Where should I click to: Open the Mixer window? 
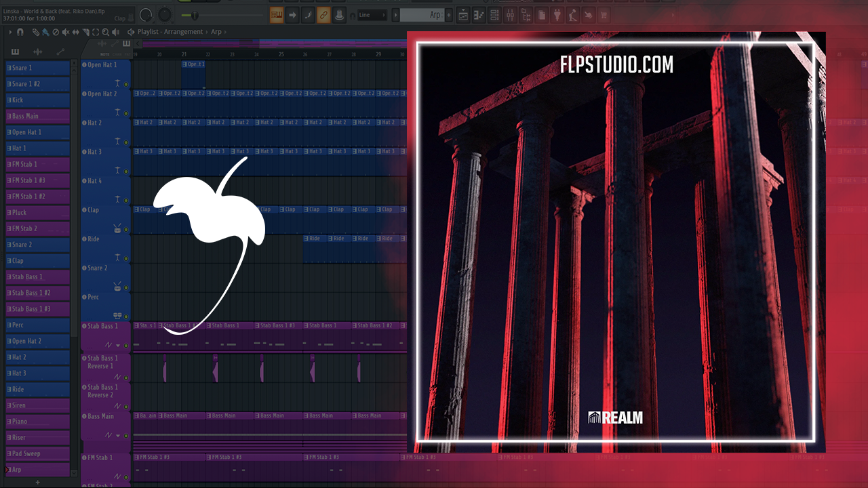coord(511,15)
